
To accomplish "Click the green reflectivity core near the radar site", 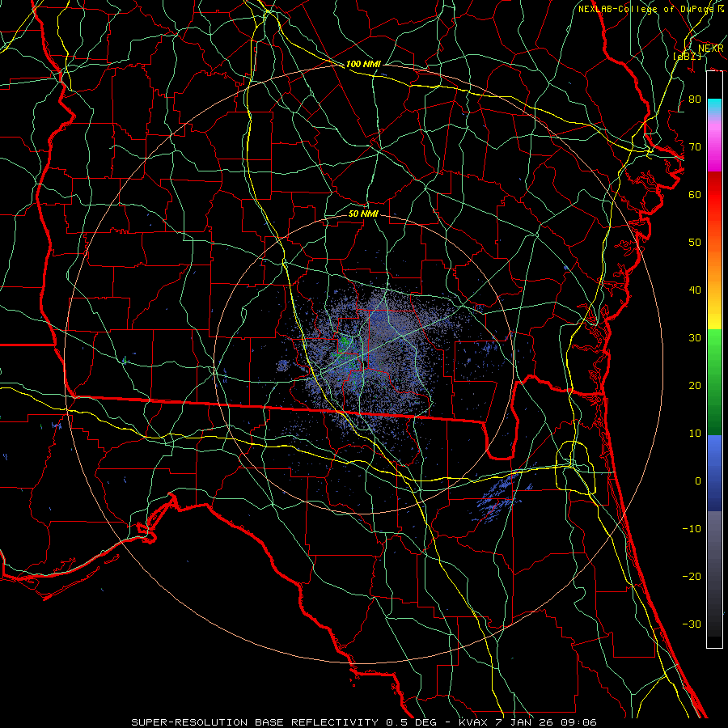I will coord(344,345).
